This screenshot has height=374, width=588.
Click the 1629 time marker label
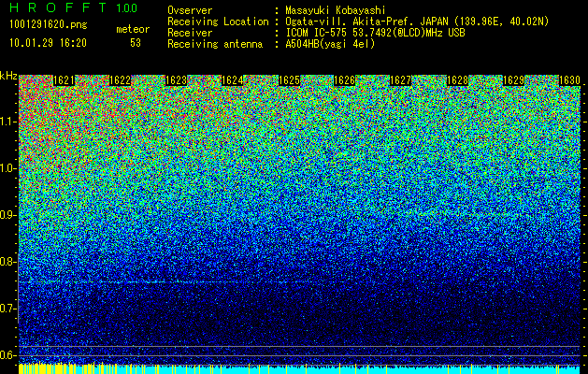pos(513,80)
